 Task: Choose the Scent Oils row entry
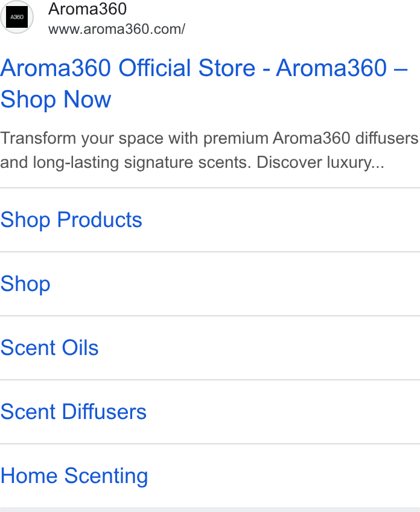click(x=210, y=348)
